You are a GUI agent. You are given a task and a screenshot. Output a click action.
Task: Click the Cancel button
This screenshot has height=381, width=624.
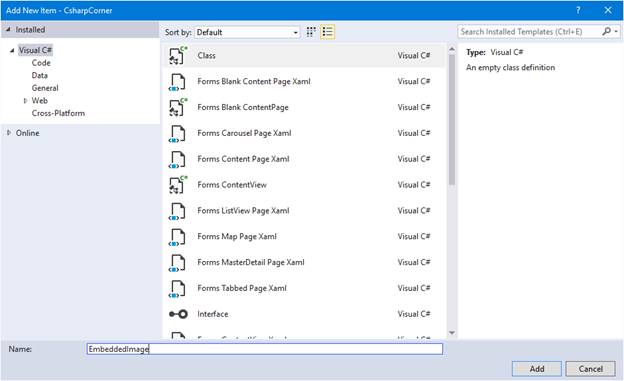591,369
